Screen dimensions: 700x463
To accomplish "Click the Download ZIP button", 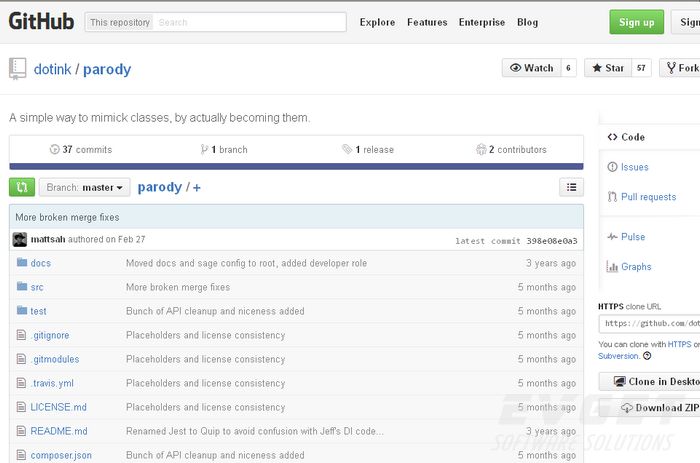I will point(650,408).
